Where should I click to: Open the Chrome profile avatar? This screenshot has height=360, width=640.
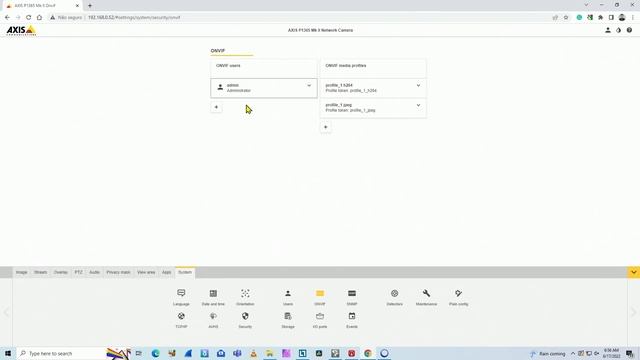[622, 18]
